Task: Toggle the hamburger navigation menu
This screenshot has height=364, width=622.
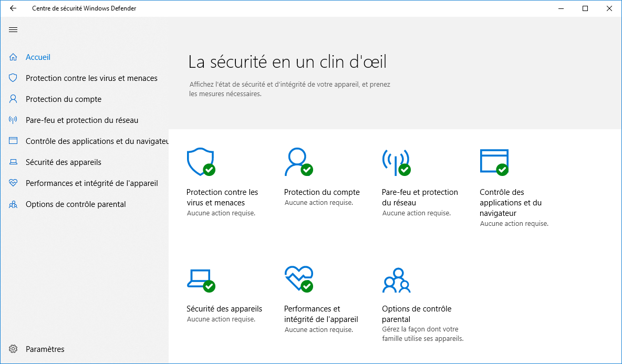Action: tap(13, 30)
